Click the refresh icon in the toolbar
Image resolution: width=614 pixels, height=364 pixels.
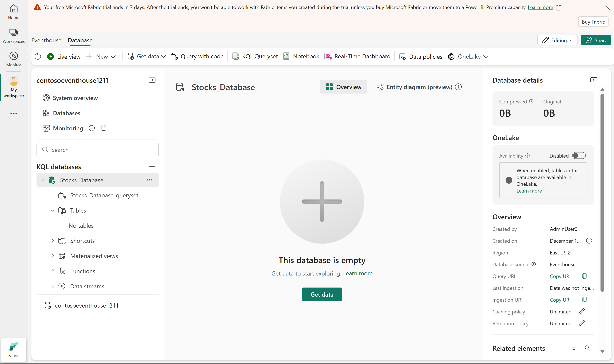[38, 56]
